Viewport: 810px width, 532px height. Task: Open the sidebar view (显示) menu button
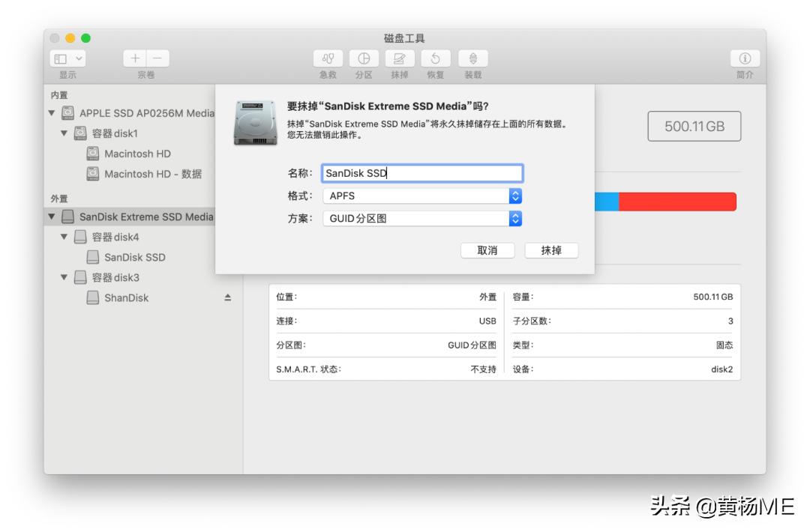coord(67,58)
